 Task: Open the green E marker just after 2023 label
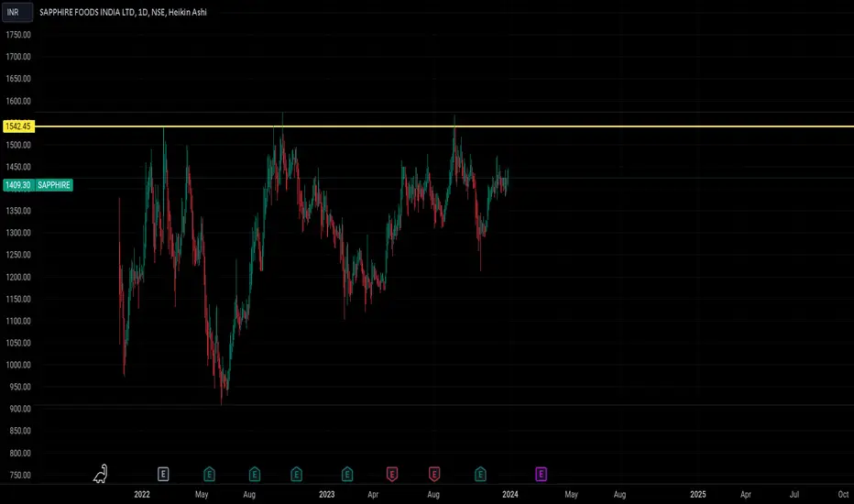(x=347, y=474)
